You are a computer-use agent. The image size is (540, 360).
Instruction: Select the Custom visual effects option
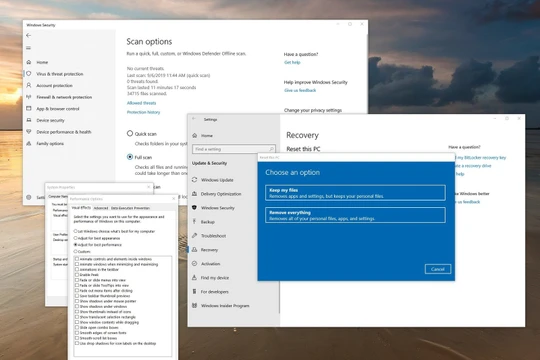coord(75,251)
